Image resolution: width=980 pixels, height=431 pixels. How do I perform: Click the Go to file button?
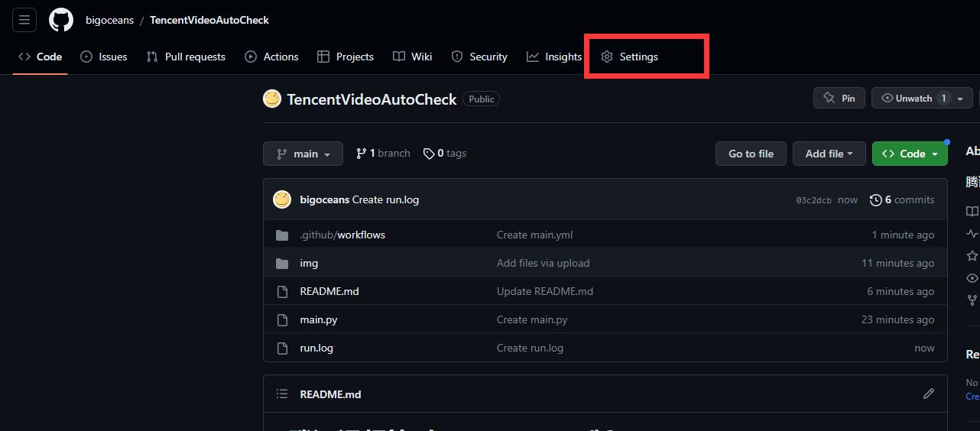tap(751, 154)
